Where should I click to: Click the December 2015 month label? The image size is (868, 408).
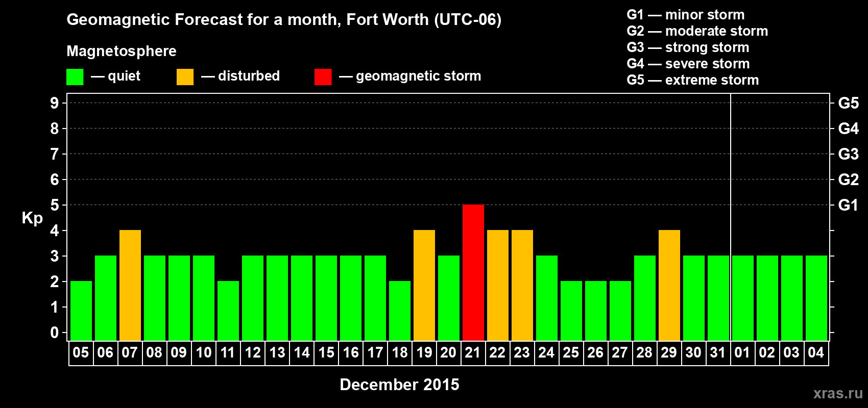399,385
